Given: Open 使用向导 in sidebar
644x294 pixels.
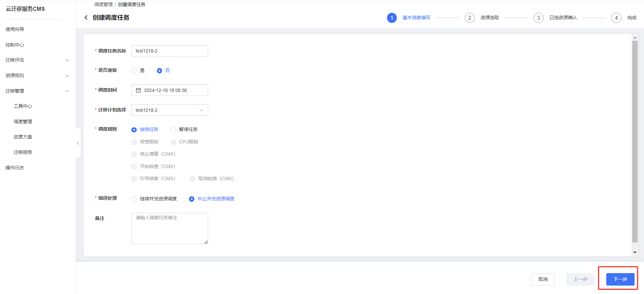Looking at the screenshot, I should pyautogui.click(x=15, y=29).
